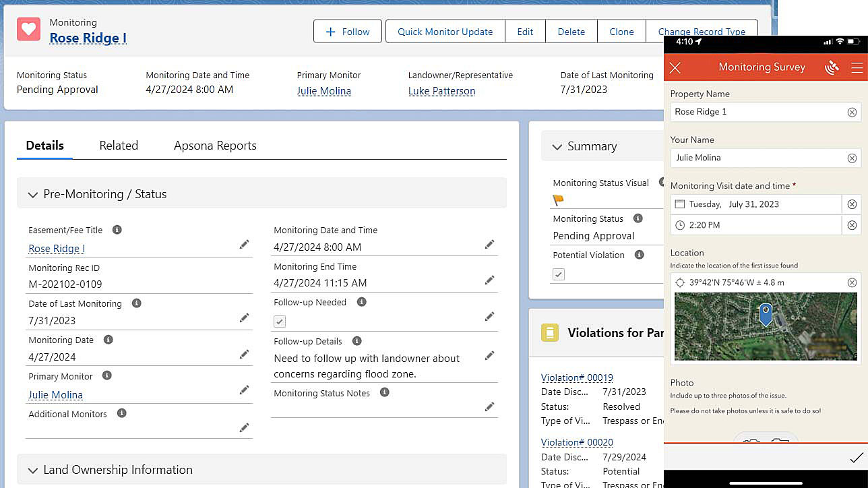Close the Monitoring Survey with X
The image size is (868, 488).
click(x=675, y=67)
